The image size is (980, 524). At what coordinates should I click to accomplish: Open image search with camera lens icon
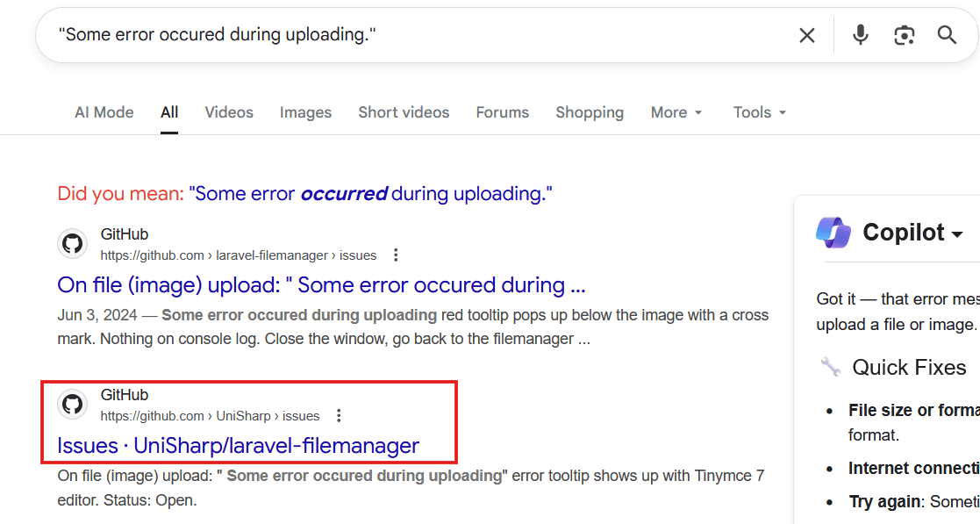click(904, 35)
